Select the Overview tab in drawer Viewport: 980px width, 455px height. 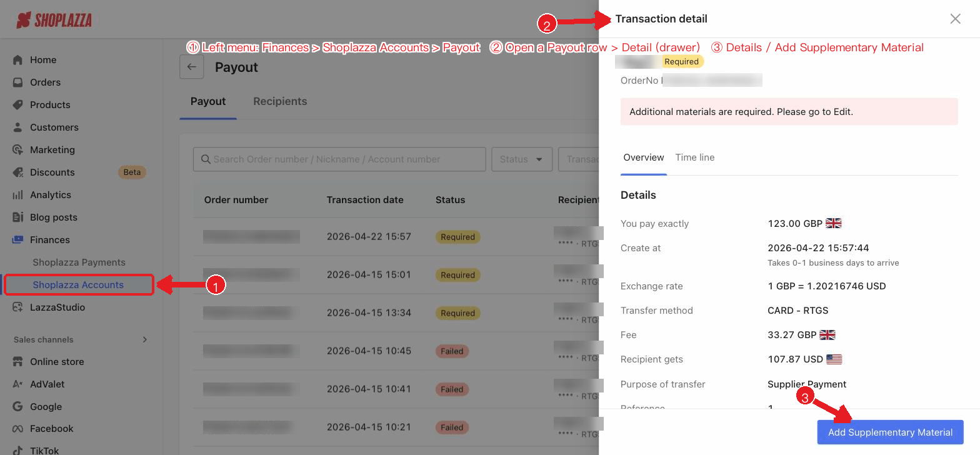coord(644,157)
